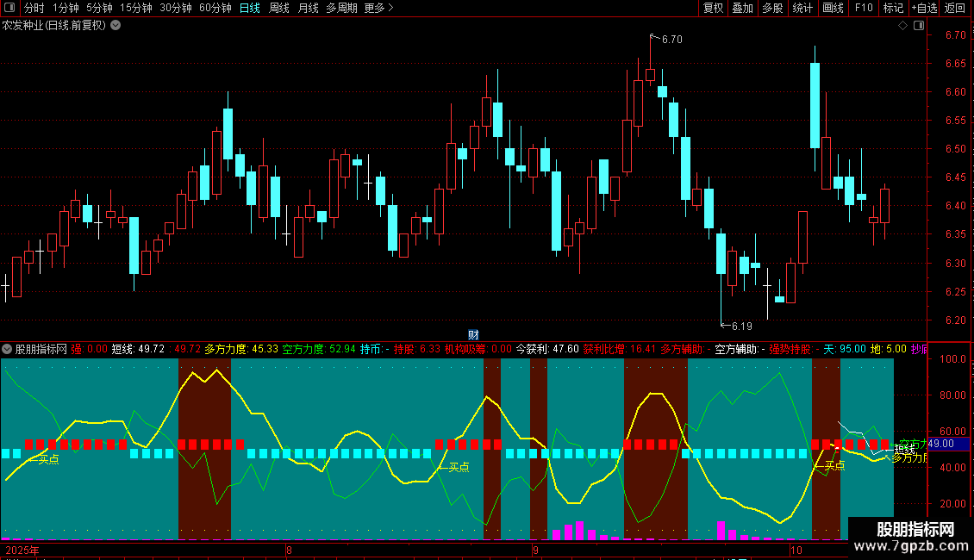Image resolution: width=974 pixels, height=560 pixels.
Task: Expand the 更多 periods menu
Action: [378, 8]
